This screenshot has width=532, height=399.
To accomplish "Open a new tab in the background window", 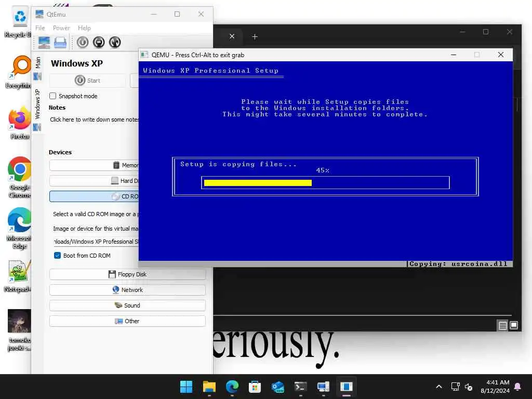I will 255,37.
